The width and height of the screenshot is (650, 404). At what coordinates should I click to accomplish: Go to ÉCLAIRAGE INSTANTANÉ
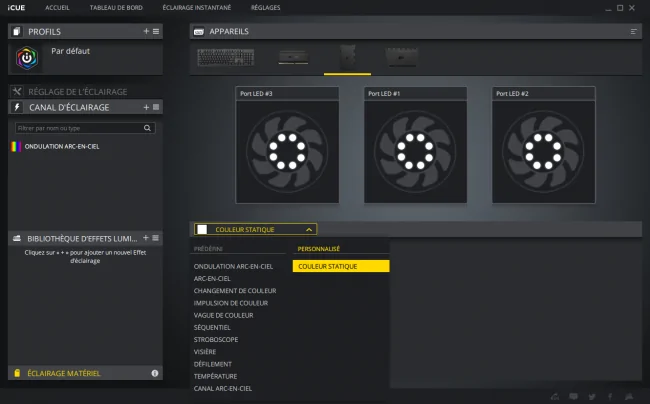(196, 7)
